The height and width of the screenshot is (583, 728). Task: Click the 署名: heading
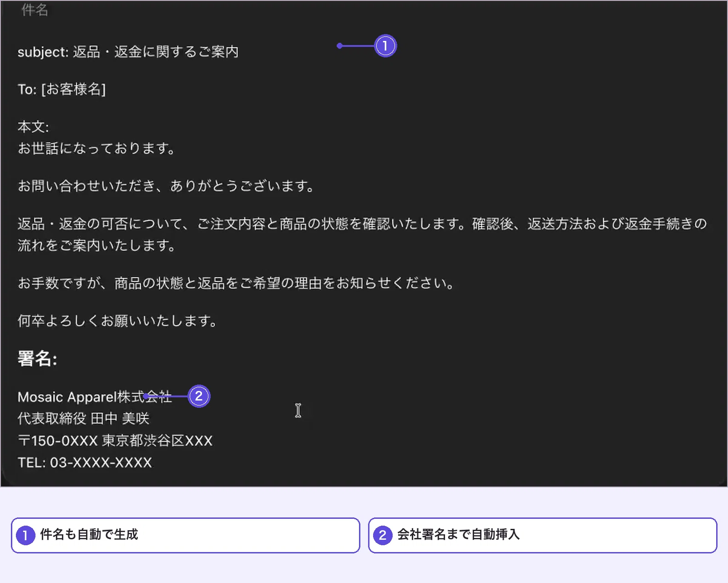point(37,359)
